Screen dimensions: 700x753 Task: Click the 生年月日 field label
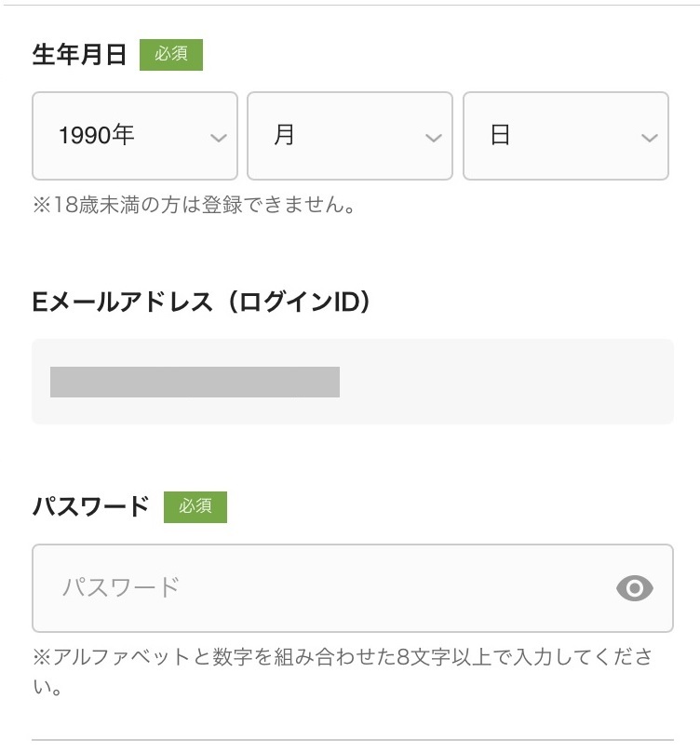coord(80,55)
